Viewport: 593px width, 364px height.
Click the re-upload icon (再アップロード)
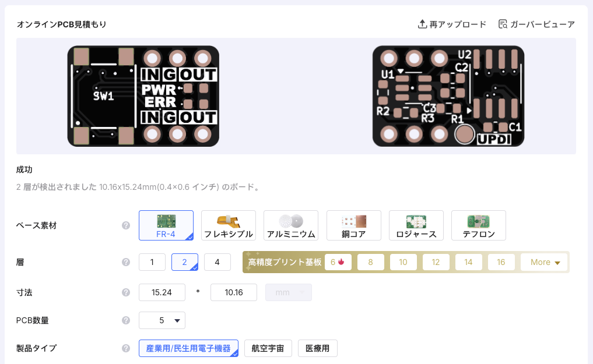[423, 24]
